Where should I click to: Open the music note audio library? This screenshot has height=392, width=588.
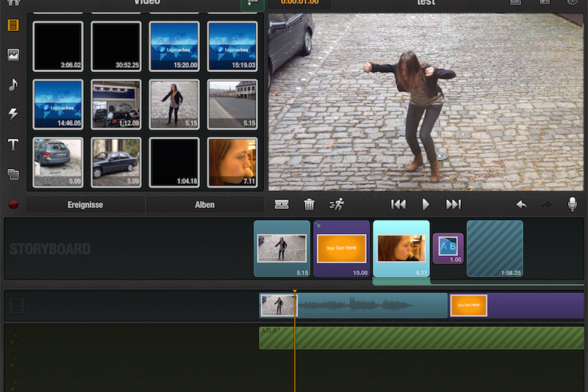click(13, 85)
